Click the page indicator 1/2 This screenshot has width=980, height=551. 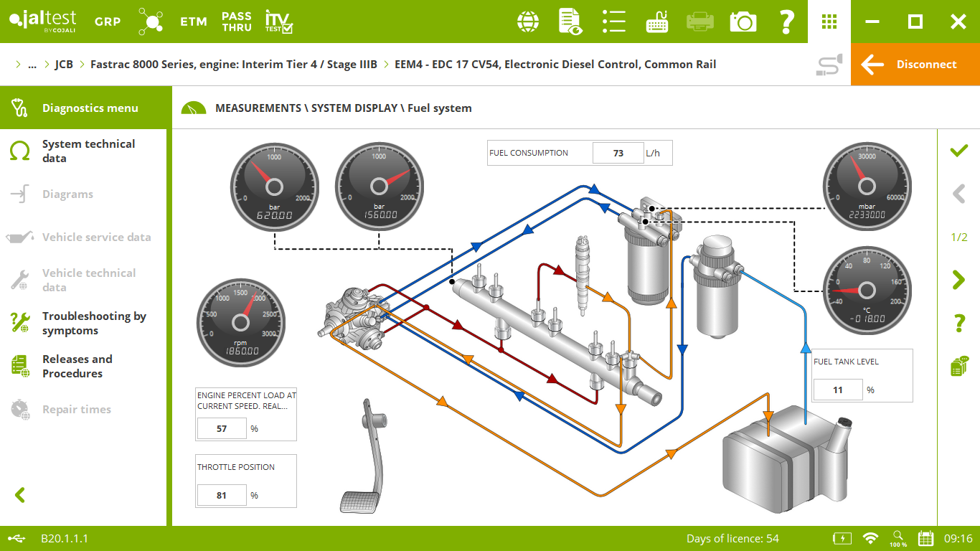click(959, 237)
